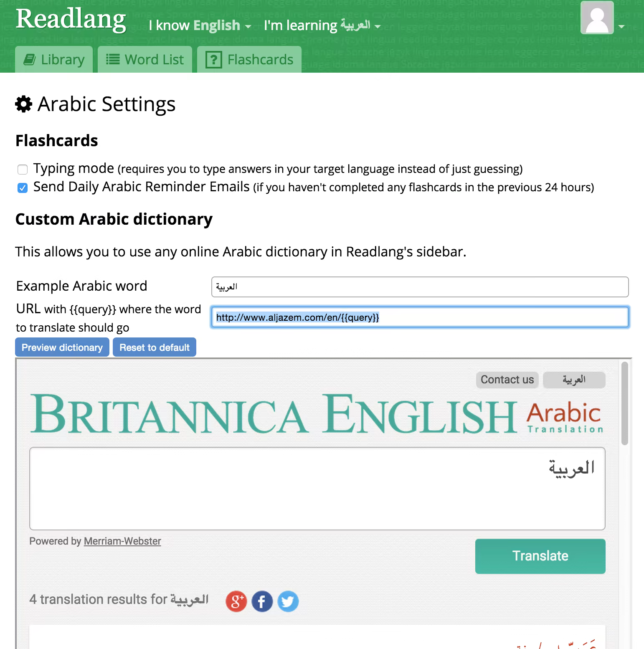This screenshot has width=644, height=649.
Task: Click the Facebook share icon
Action: (x=262, y=601)
